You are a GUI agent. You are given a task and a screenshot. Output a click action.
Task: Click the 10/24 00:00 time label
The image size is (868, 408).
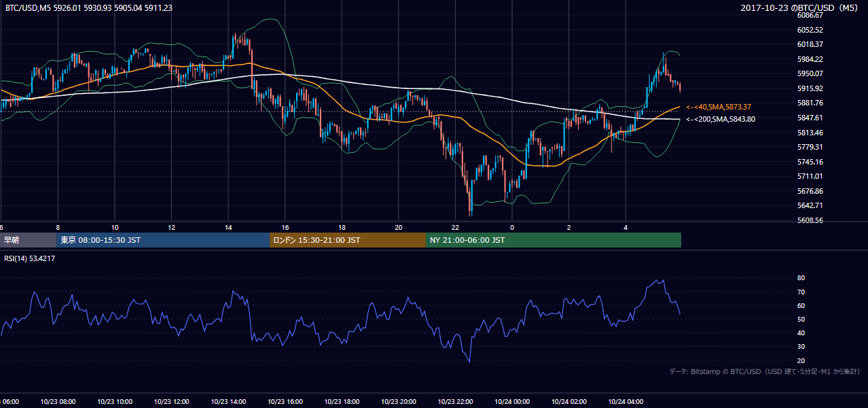(512, 401)
